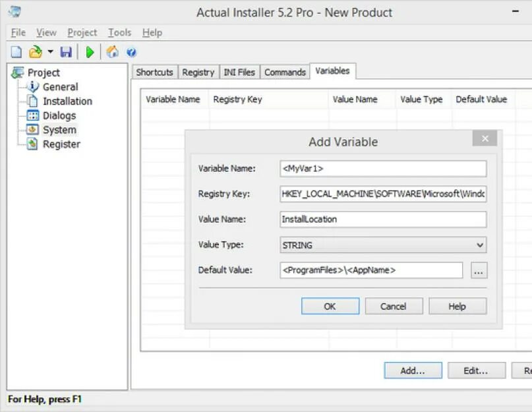The image size is (532, 412).
Task: Click the Default Value column header
Action: [x=483, y=99]
